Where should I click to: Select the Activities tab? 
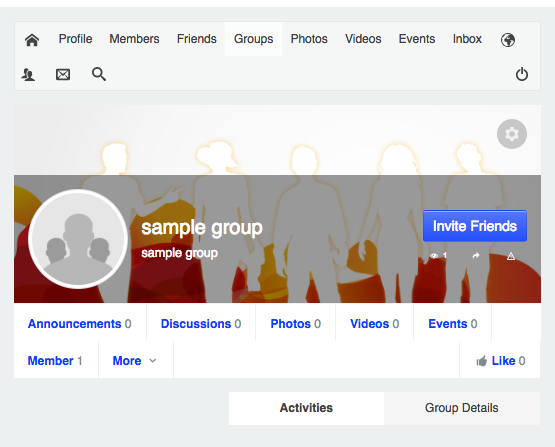pyautogui.click(x=306, y=408)
